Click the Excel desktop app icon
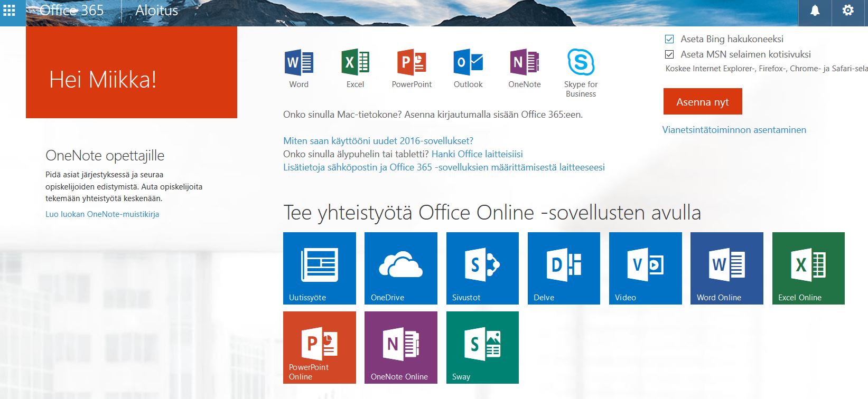This screenshot has height=399, width=868. (355, 63)
